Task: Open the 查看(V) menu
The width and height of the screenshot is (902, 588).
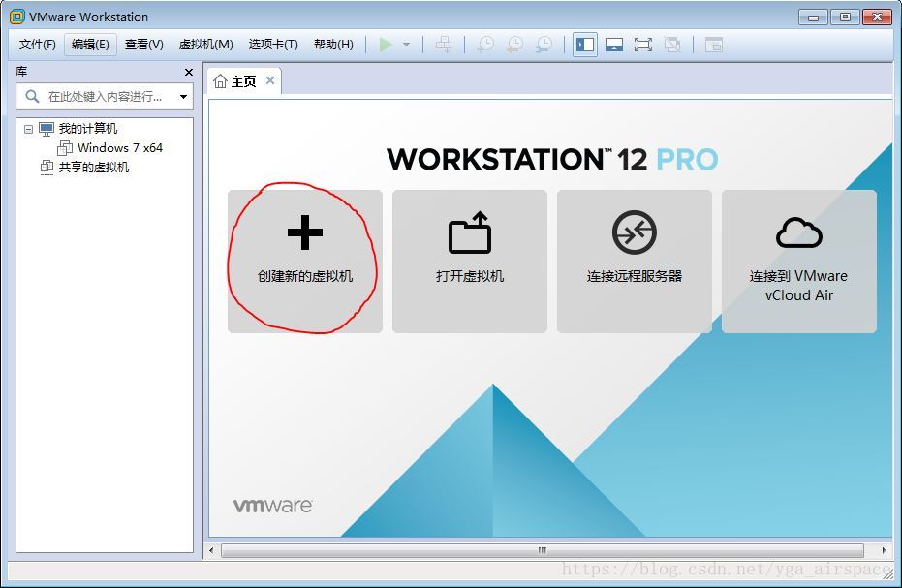Action: click(143, 45)
